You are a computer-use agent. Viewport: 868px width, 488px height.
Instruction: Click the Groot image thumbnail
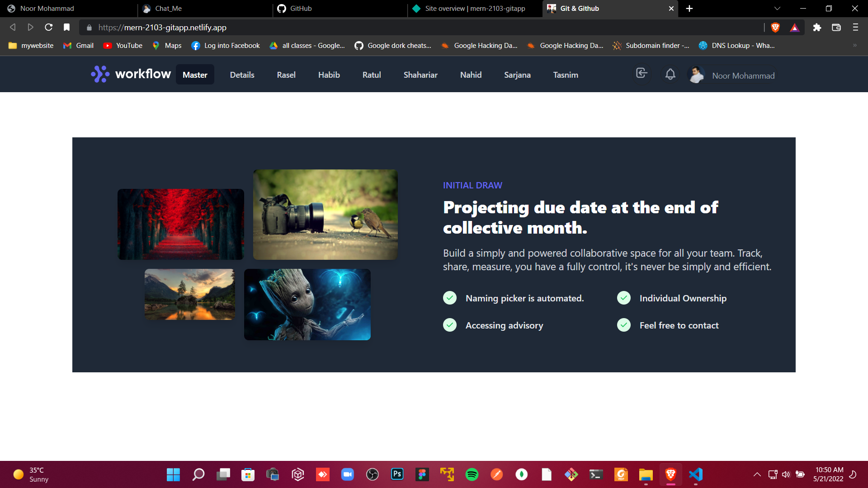[x=307, y=305]
